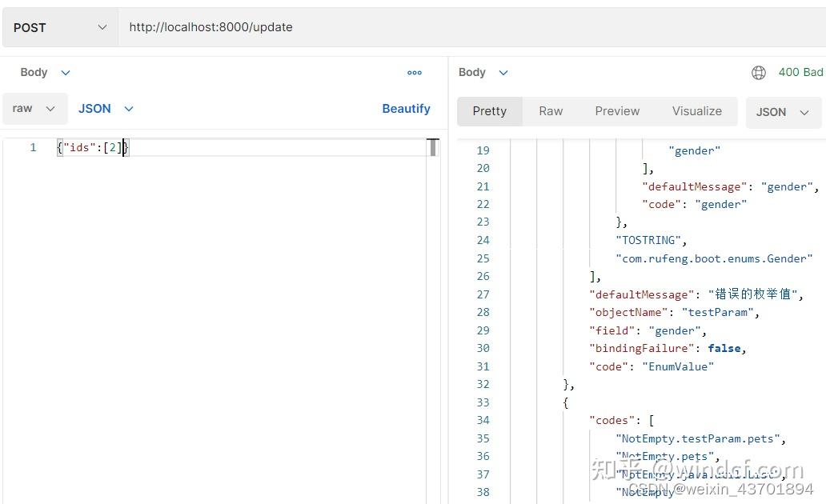Screen dimensions: 826x504
Task: Click line number 27 in the response
Action: 483,294
